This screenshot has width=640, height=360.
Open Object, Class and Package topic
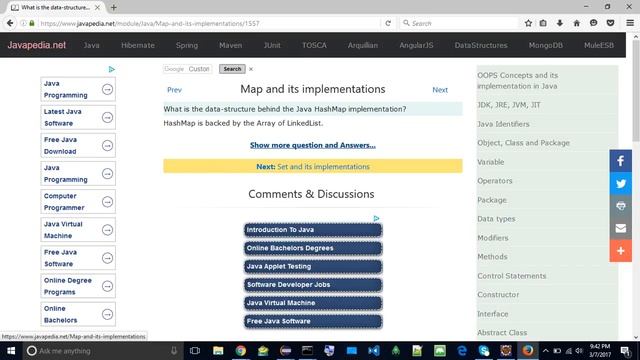pyautogui.click(x=523, y=143)
